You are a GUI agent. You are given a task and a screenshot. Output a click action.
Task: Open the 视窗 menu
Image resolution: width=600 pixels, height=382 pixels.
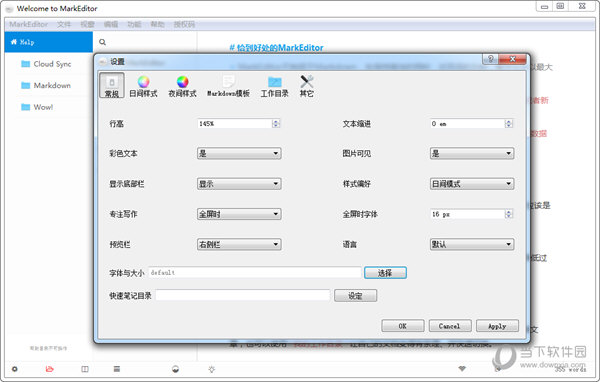click(87, 24)
